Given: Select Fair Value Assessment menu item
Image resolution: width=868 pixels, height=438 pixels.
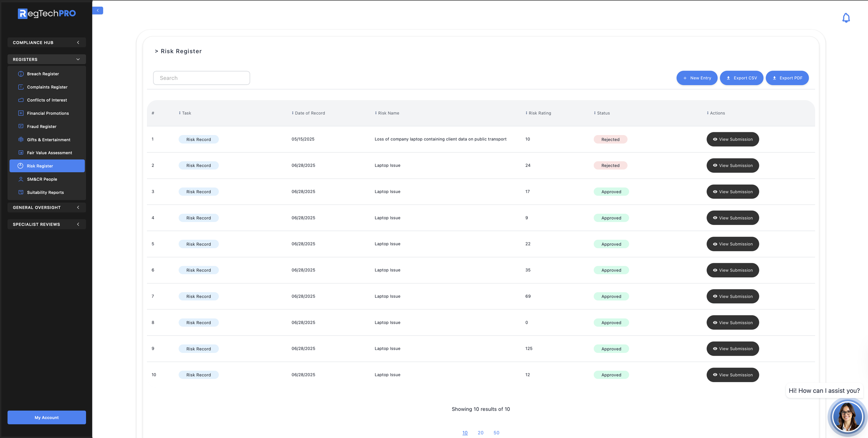Looking at the screenshot, I should [x=49, y=153].
